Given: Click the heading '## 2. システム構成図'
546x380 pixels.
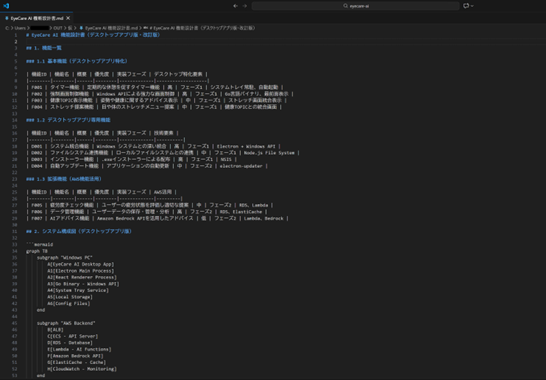Looking at the screenshot, I should pos(79,231).
